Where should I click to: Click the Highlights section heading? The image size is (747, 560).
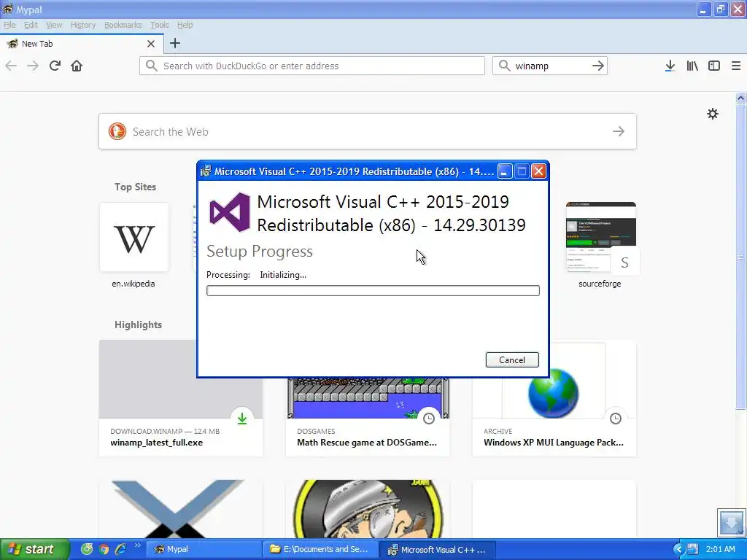tap(138, 324)
